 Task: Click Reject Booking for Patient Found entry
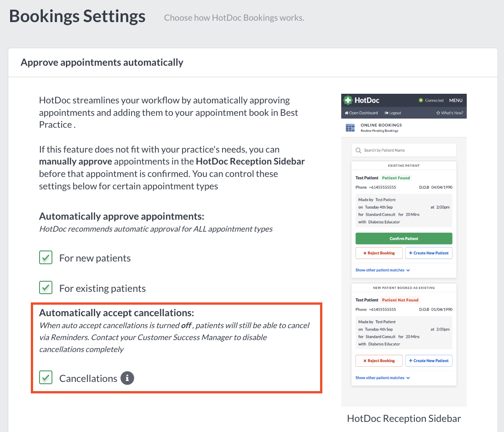click(x=379, y=253)
